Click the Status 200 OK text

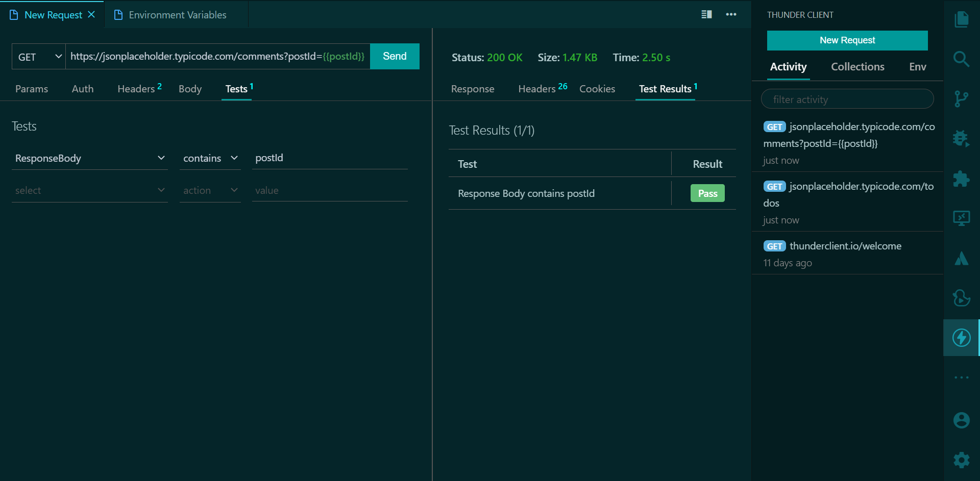click(487, 58)
